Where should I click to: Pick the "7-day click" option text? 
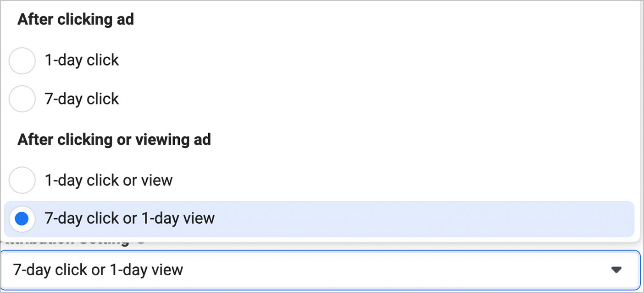coord(82,99)
